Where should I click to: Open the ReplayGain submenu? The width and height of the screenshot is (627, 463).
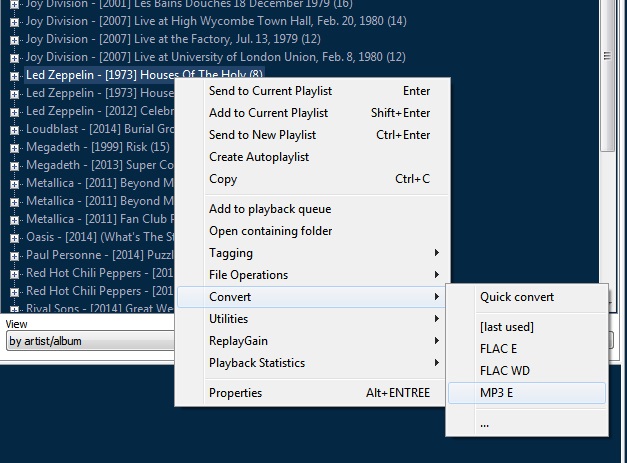click(312, 341)
